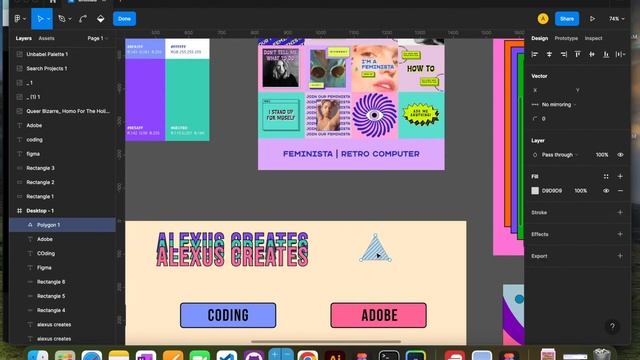Select Polygon 1 layer

(x=62, y=225)
